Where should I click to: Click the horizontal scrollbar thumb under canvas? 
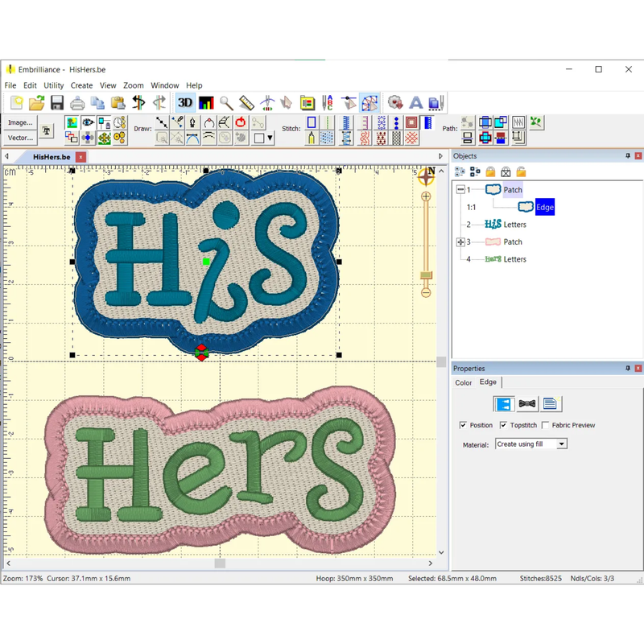220,563
